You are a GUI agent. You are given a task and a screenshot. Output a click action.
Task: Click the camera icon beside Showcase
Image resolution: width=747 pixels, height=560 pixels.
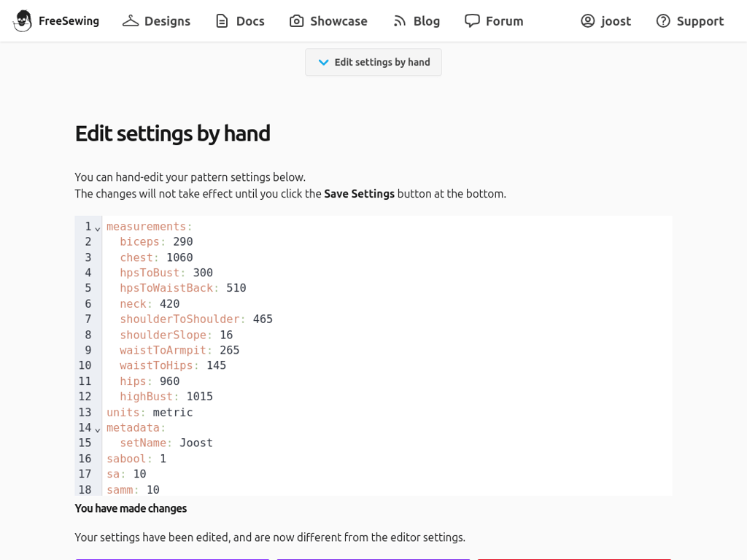[x=296, y=21]
